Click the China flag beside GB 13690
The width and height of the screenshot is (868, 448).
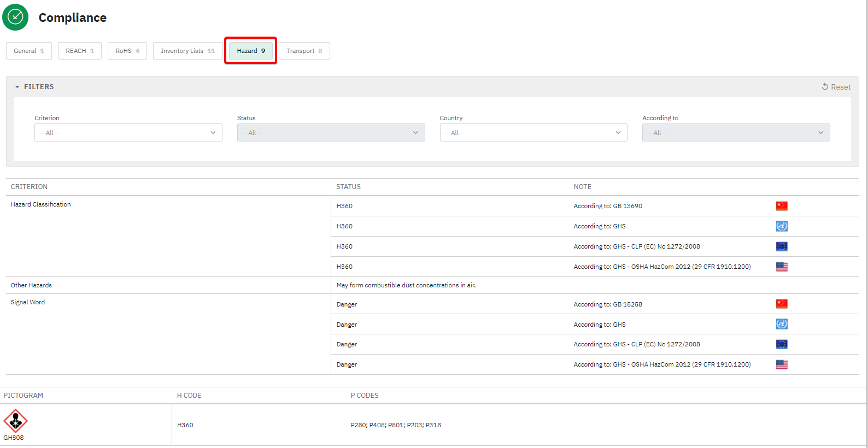pyautogui.click(x=782, y=206)
